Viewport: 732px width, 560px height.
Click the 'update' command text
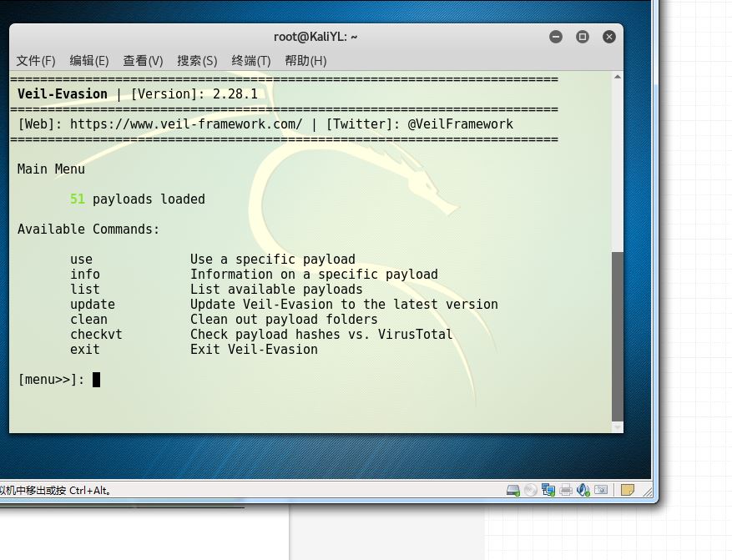(x=93, y=305)
